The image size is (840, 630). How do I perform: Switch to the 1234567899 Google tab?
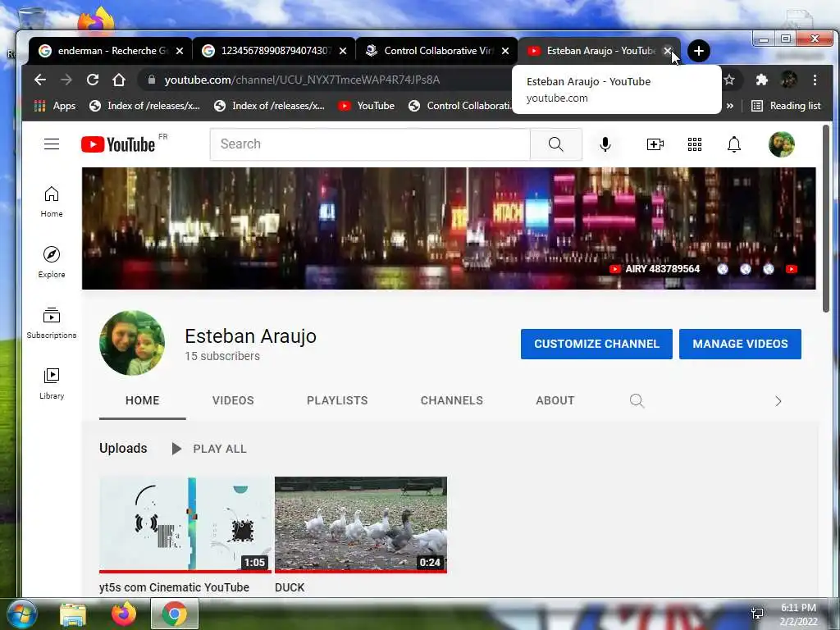(274, 51)
